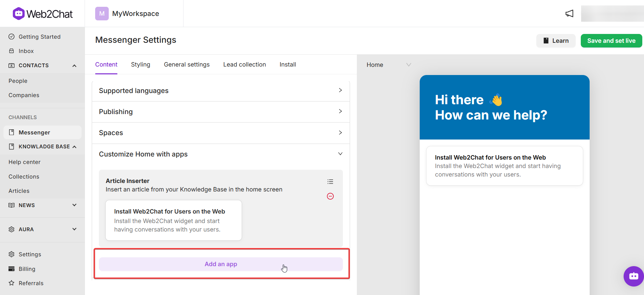Click the 'CHANNELS' sidebar heading
Screen dimensions: 644x295
22,117
